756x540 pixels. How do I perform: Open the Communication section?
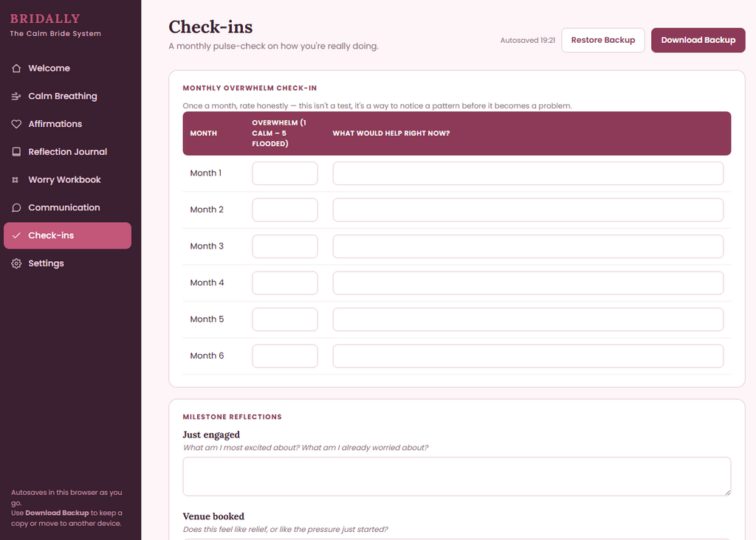coord(67,207)
